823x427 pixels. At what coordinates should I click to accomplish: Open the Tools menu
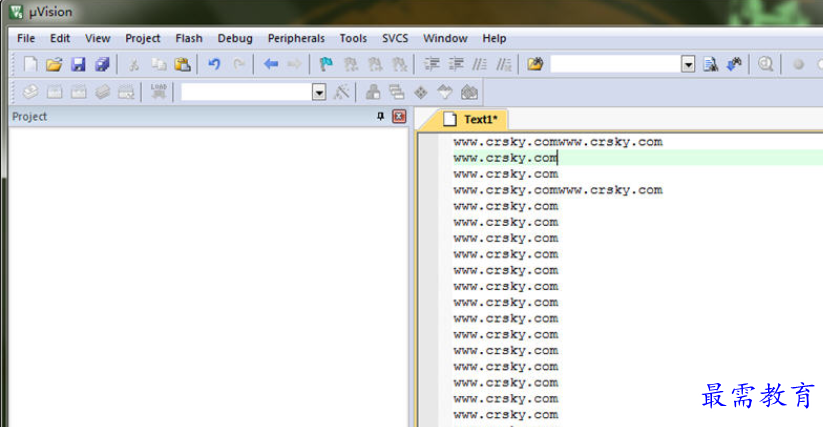pos(353,38)
